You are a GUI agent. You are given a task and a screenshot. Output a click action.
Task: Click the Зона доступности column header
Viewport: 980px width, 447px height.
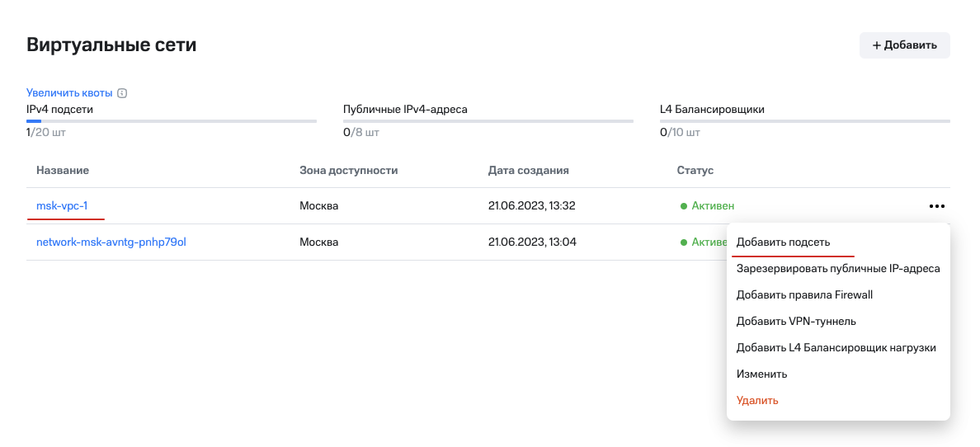click(349, 171)
